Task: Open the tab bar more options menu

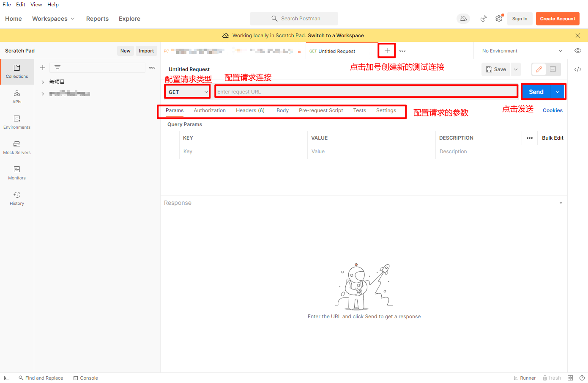Action: 402,51
